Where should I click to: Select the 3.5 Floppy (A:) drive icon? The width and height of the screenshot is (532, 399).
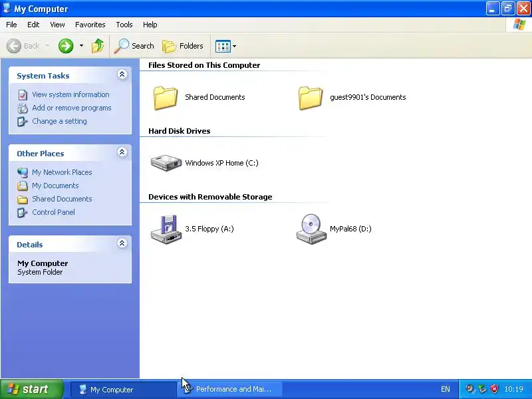166,229
